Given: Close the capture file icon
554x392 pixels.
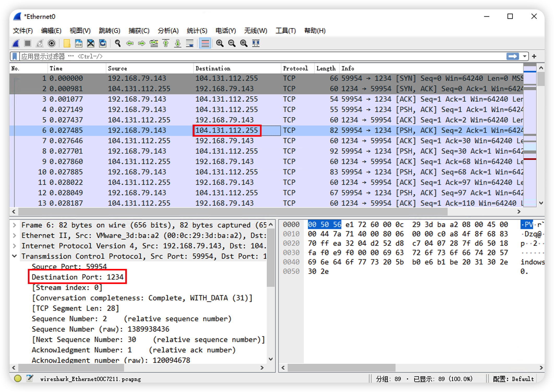Looking at the screenshot, I should pyautogui.click(x=91, y=43).
